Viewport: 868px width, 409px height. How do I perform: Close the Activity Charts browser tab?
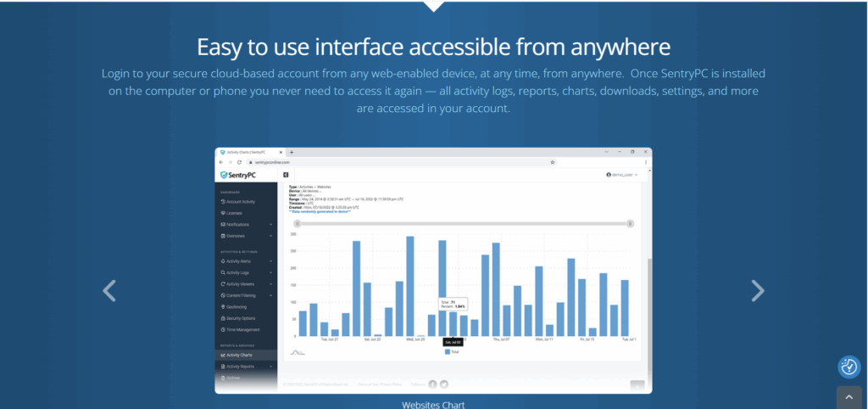click(281, 152)
